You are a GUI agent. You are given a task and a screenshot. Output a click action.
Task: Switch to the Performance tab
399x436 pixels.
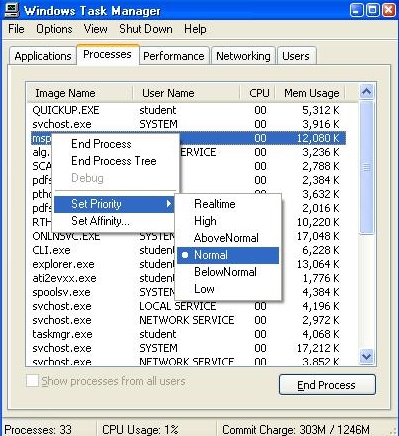[x=173, y=56]
